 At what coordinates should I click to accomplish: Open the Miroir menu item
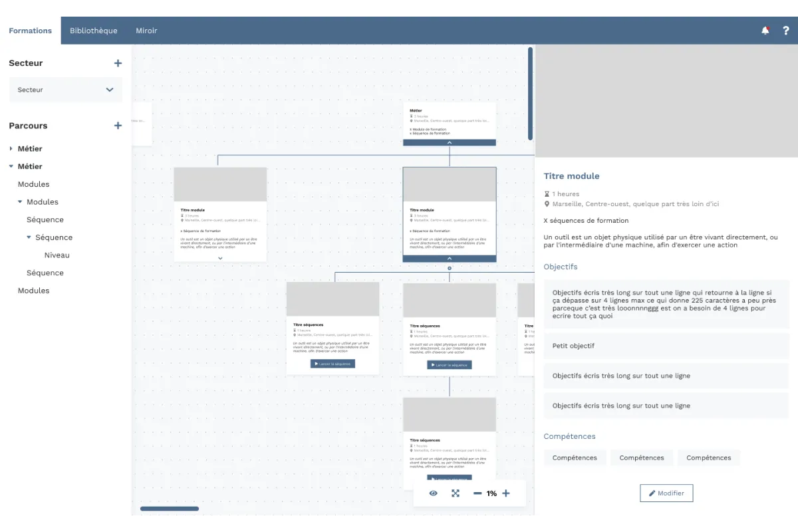pyautogui.click(x=146, y=30)
